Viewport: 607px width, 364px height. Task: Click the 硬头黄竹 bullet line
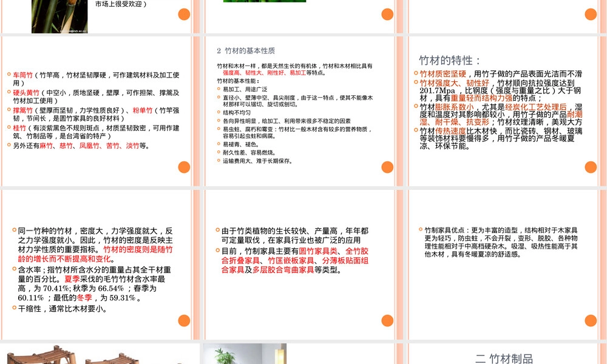[96, 96]
